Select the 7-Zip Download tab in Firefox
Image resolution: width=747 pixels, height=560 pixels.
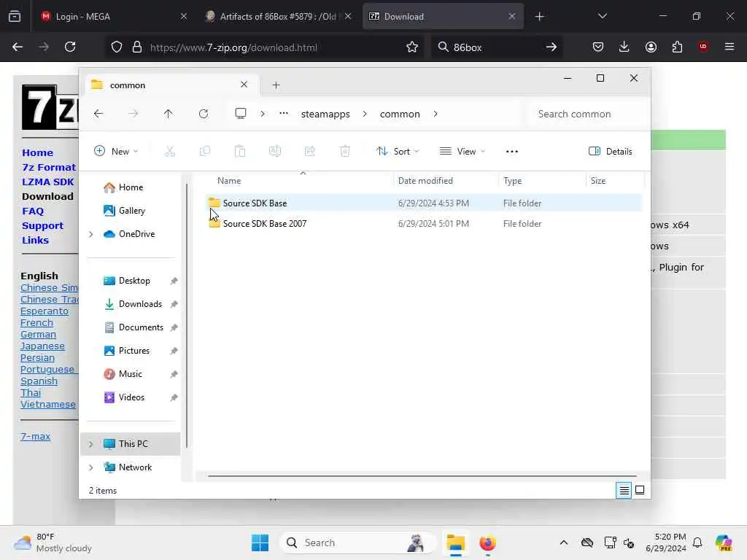(443, 16)
